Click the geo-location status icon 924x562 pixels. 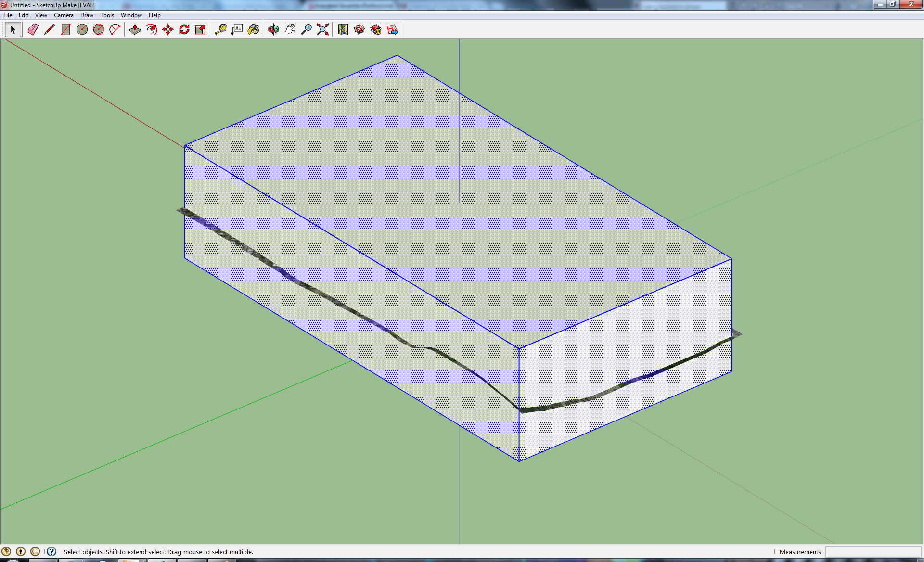pyautogui.click(x=6, y=551)
